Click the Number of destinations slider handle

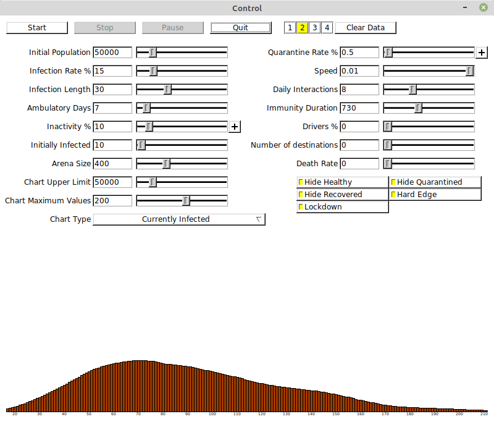(x=388, y=145)
